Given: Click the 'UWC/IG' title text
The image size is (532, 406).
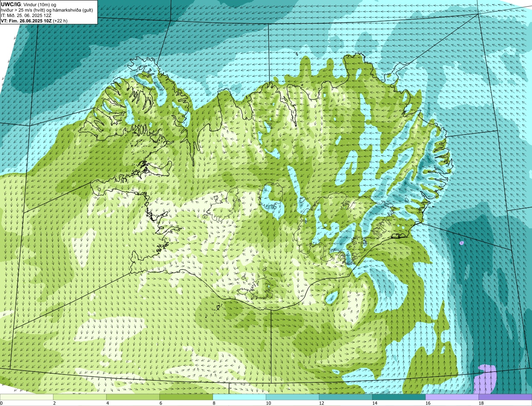Looking at the screenshot, I should pos(10,4).
